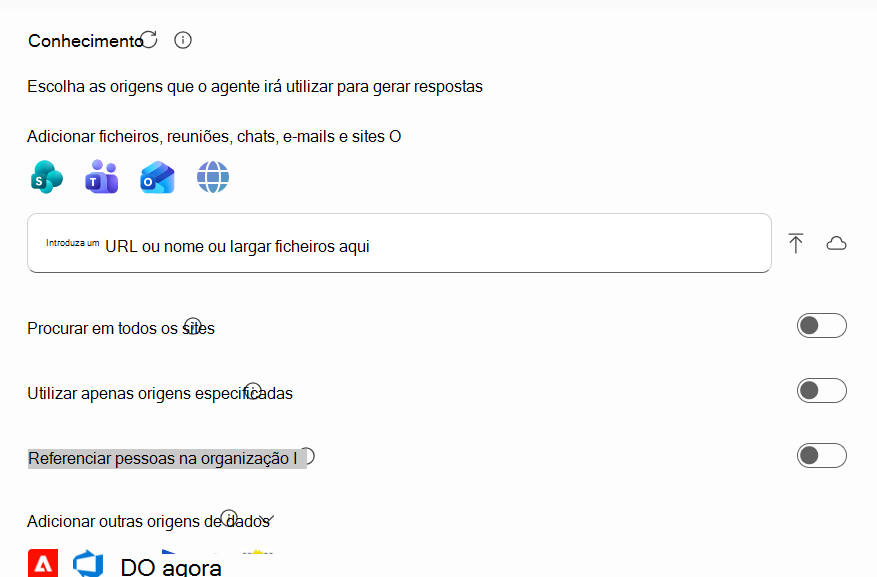Select the Adobe data source icon
Image resolution: width=877 pixels, height=577 pixels.
(x=42, y=563)
